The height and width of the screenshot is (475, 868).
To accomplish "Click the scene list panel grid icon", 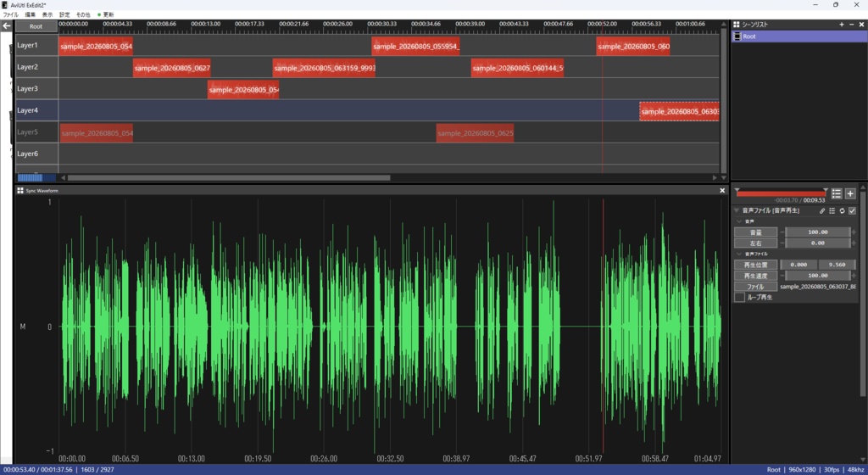I will (x=737, y=25).
